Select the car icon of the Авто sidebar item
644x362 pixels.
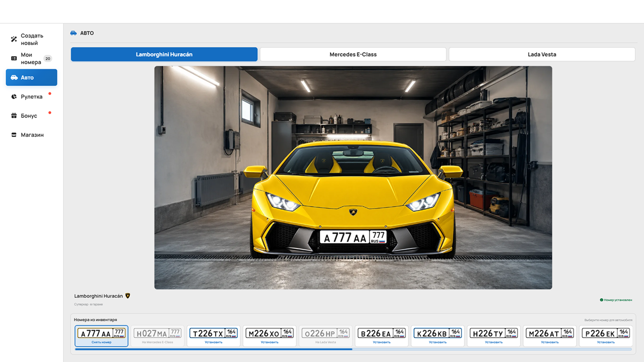[14, 78]
